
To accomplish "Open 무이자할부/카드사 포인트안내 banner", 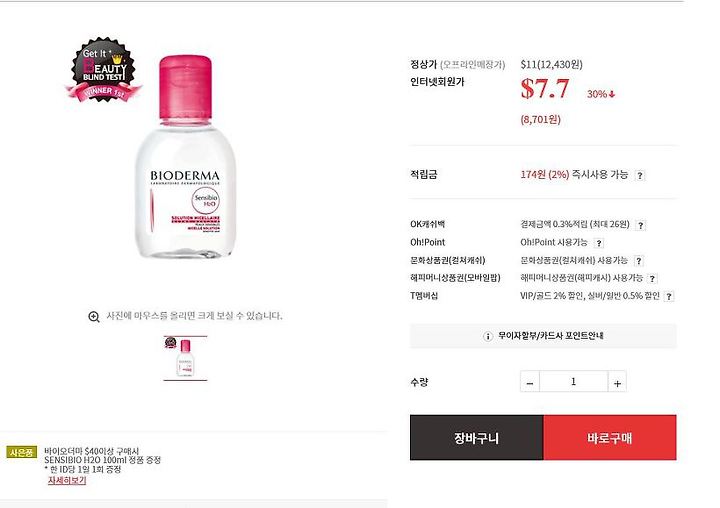I will tap(543, 336).
